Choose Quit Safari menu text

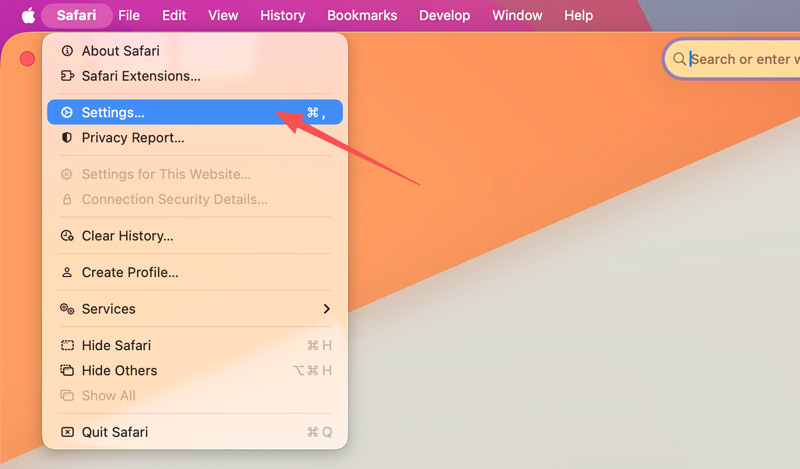[115, 432]
